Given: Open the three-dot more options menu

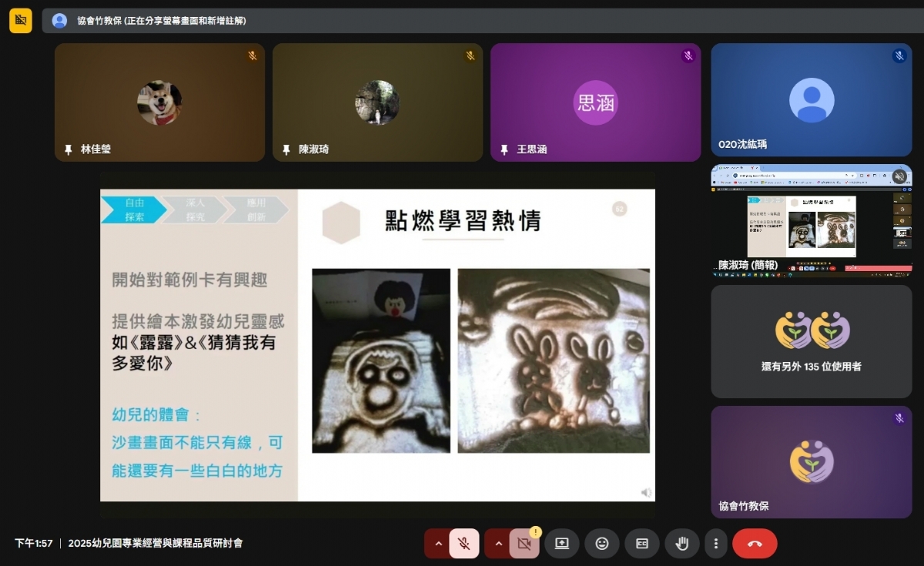Looking at the screenshot, I should pos(715,544).
